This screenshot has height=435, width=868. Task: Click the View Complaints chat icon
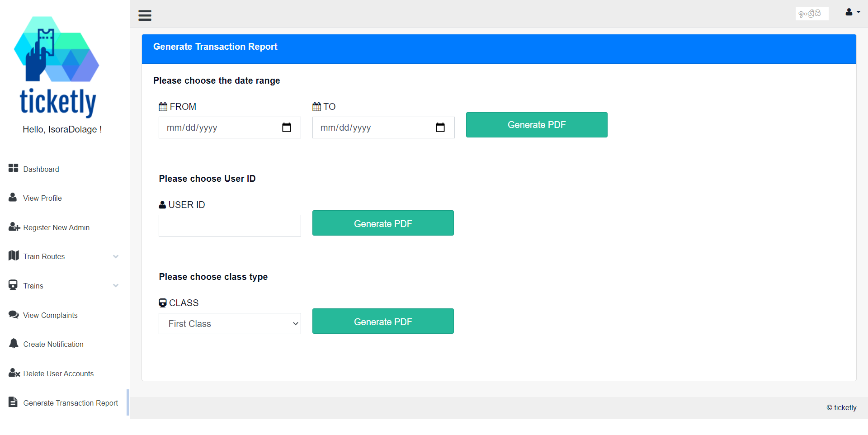point(14,315)
